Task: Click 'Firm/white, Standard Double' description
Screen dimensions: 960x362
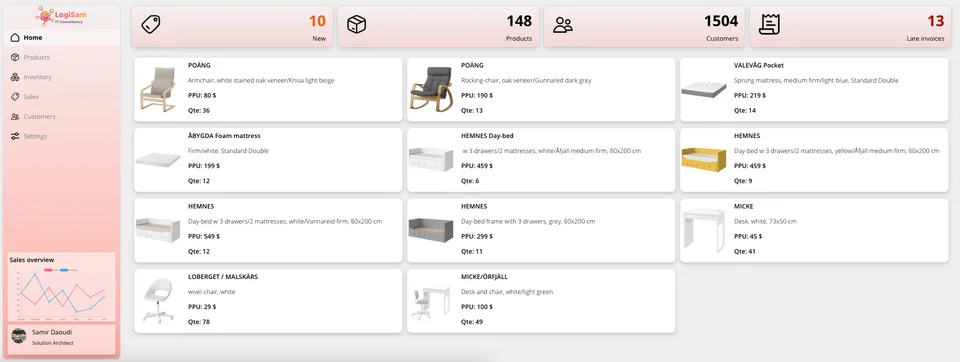Action: (228, 151)
